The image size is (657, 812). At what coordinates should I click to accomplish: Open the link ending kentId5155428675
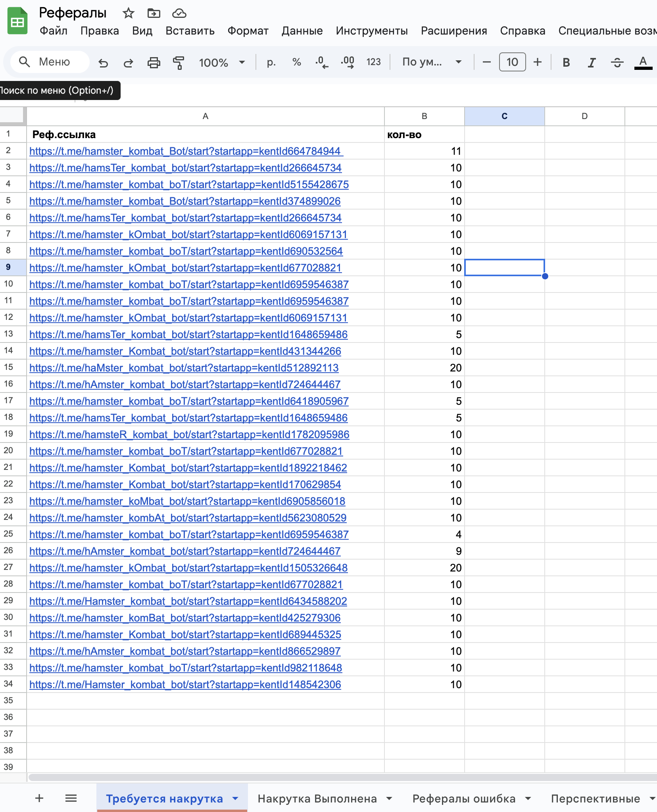coord(189,185)
